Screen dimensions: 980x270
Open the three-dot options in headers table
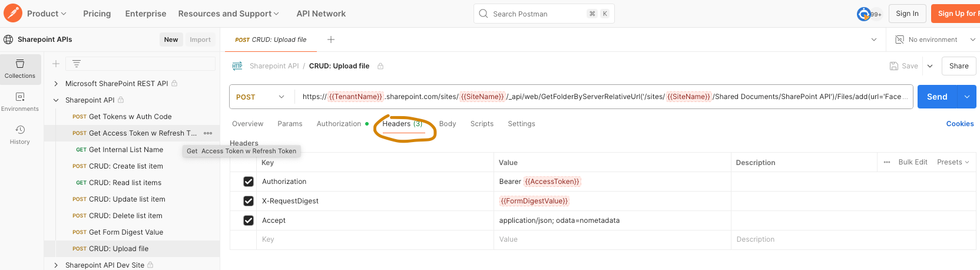point(887,162)
